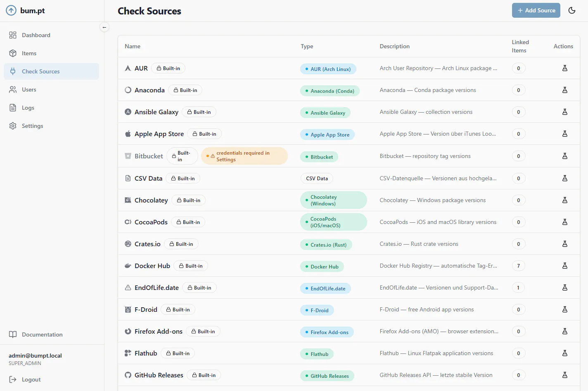Test the EndOfLife.date source
588x391 pixels.
[x=564, y=287]
